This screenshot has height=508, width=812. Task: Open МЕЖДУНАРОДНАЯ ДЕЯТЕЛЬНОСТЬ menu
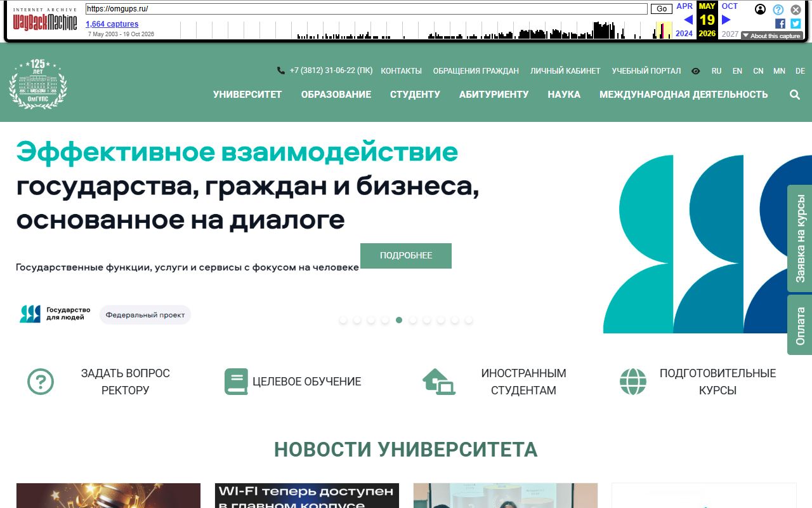tap(684, 95)
